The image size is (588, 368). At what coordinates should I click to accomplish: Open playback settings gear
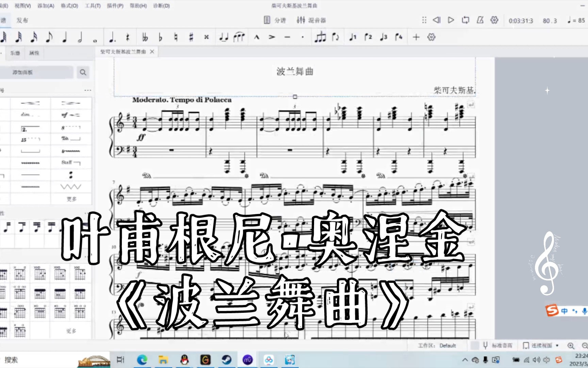click(494, 20)
